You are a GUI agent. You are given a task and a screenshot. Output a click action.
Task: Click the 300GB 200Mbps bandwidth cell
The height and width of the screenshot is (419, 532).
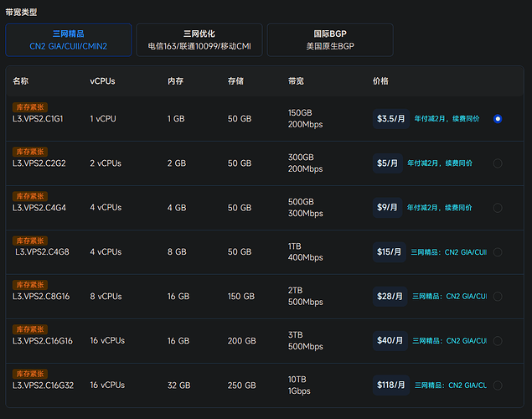point(305,163)
